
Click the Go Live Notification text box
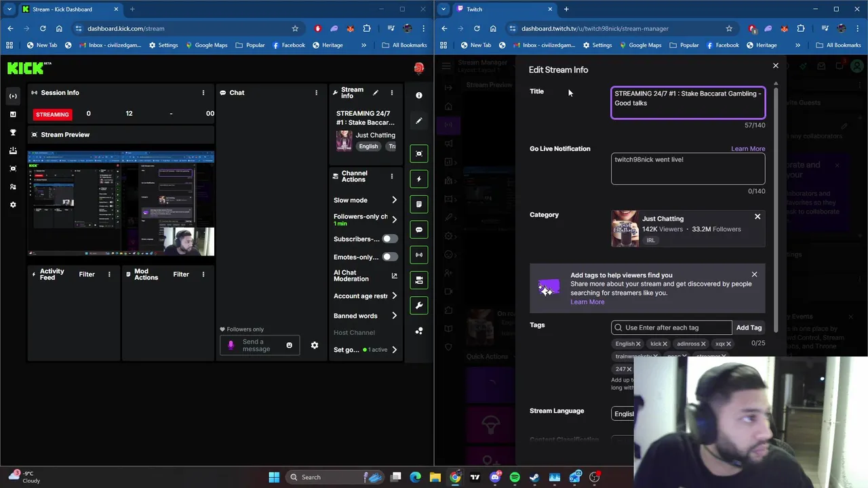pyautogui.click(x=688, y=169)
